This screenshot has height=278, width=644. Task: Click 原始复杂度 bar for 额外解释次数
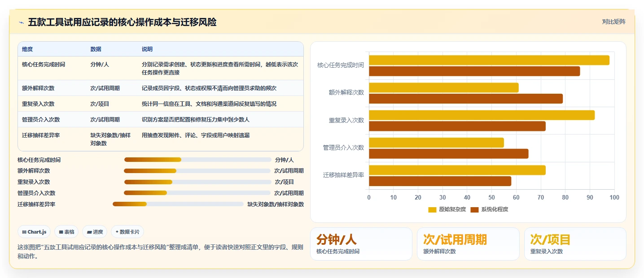444,87
